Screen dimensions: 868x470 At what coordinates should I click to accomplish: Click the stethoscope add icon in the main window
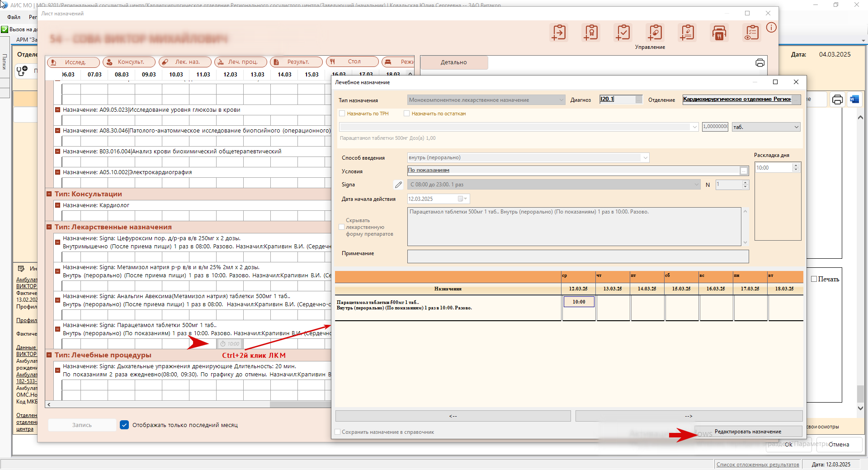[22, 71]
